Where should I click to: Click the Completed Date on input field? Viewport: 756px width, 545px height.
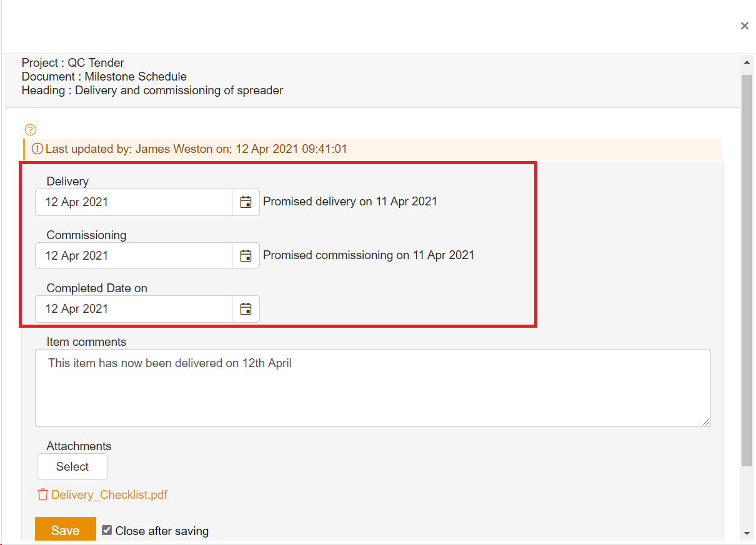(x=134, y=309)
